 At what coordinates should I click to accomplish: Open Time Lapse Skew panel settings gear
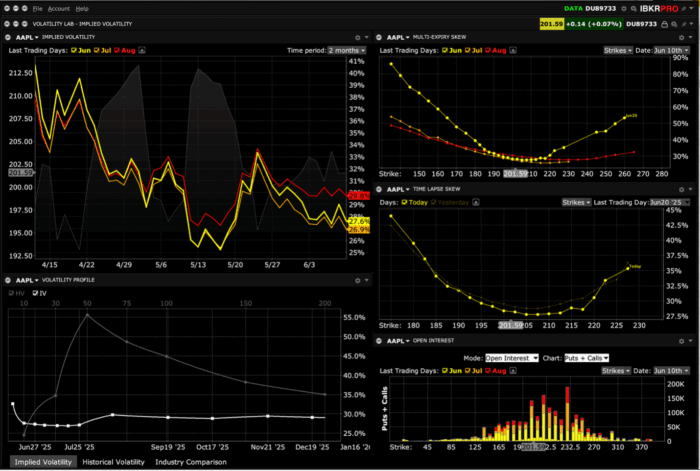[681, 190]
